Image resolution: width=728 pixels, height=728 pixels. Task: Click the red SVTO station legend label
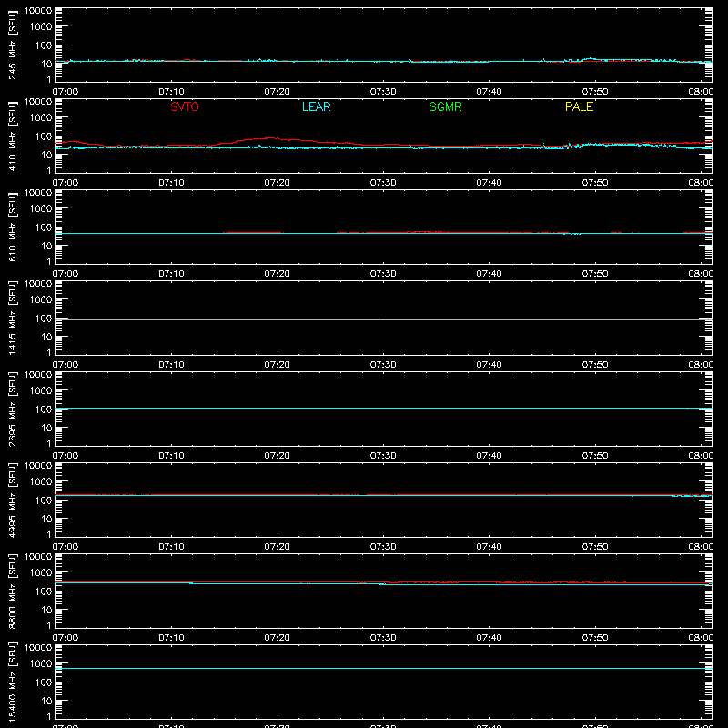[185, 106]
